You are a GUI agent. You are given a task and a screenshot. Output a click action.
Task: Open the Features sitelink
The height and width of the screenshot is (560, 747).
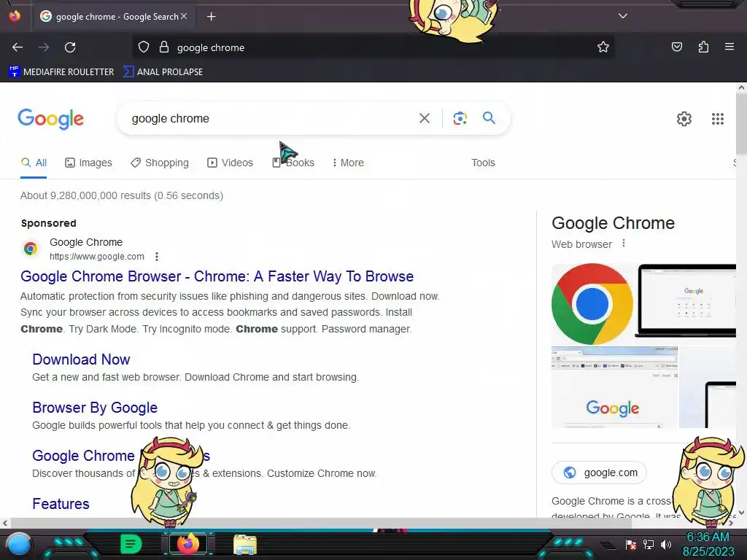[x=61, y=504]
